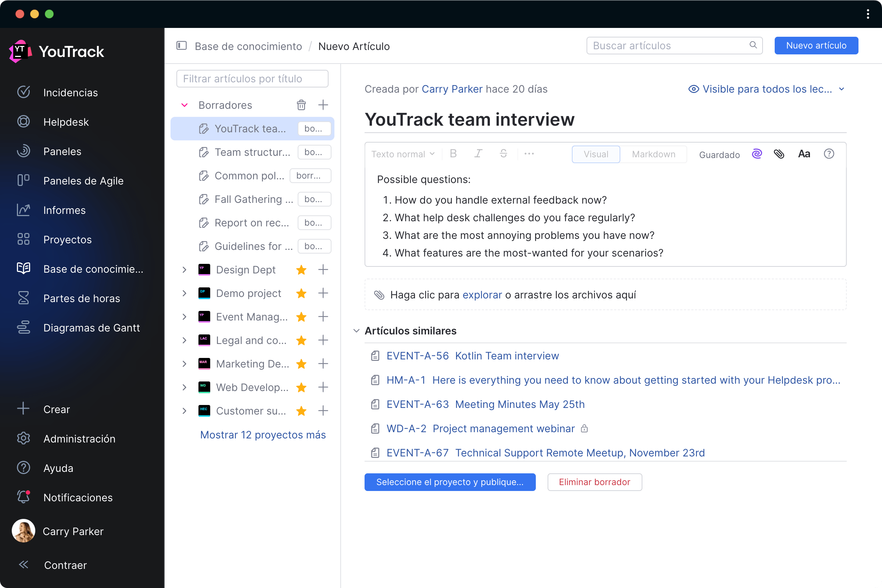This screenshot has width=882, height=588.
Task: Click the help question mark icon
Action: pyautogui.click(x=829, y=154)
